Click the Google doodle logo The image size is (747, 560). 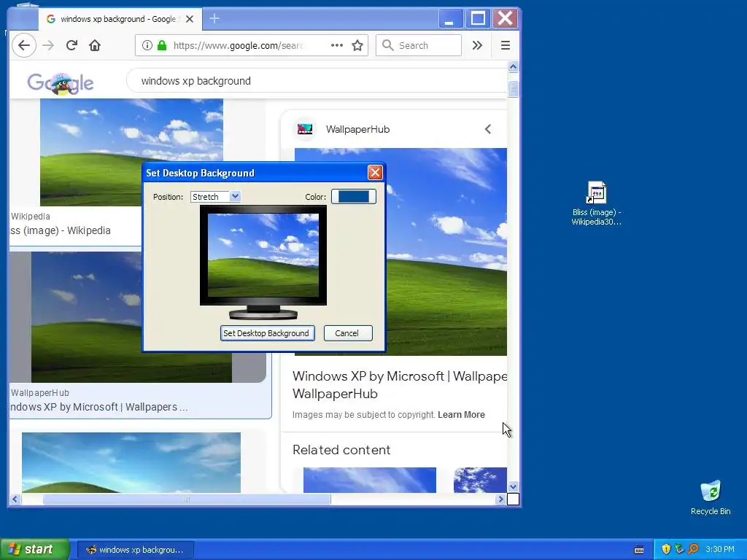(x=60, y=83)
